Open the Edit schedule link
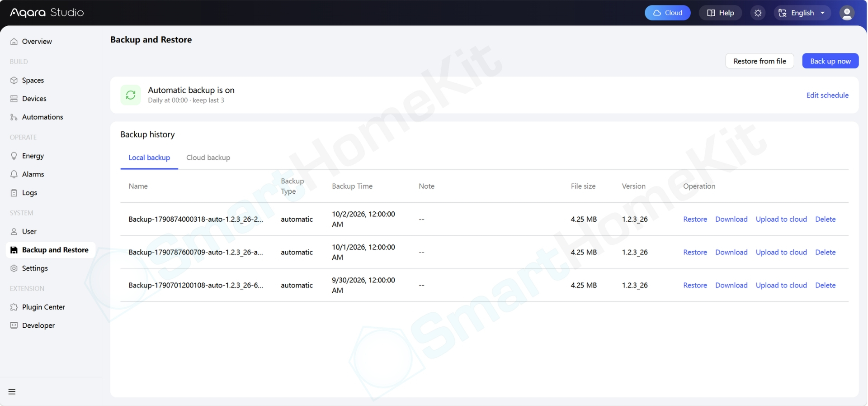This screenshot has height=406, width=868. (x=827, y=95)
